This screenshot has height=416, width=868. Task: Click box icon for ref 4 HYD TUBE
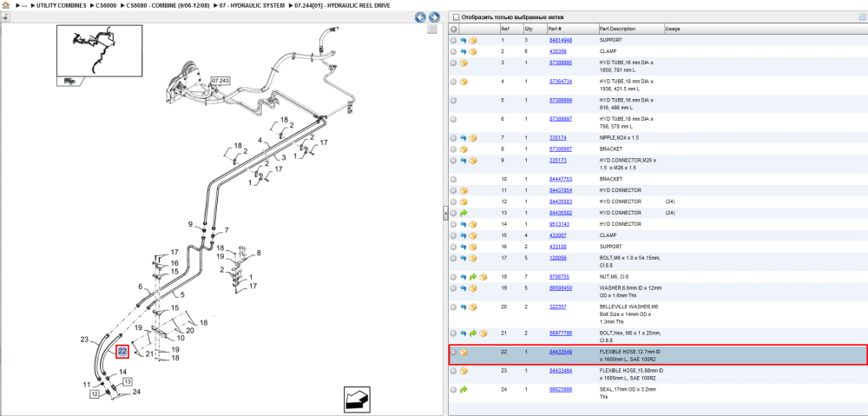point(464,82)
